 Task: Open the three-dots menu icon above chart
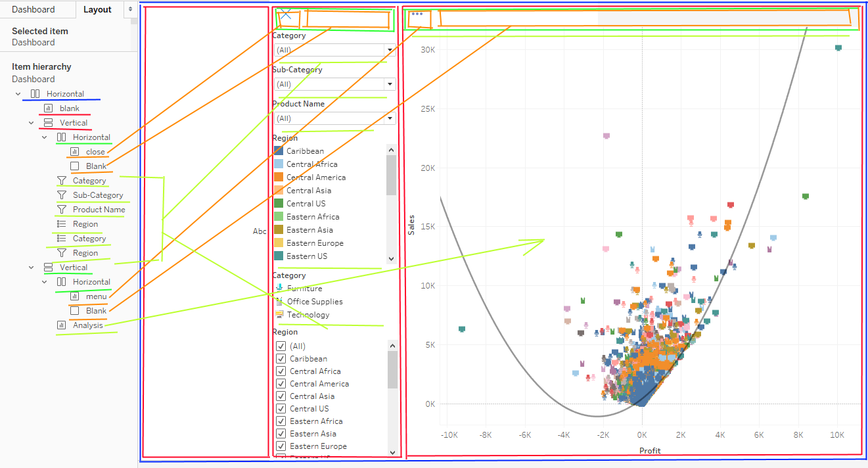point(417,14)
